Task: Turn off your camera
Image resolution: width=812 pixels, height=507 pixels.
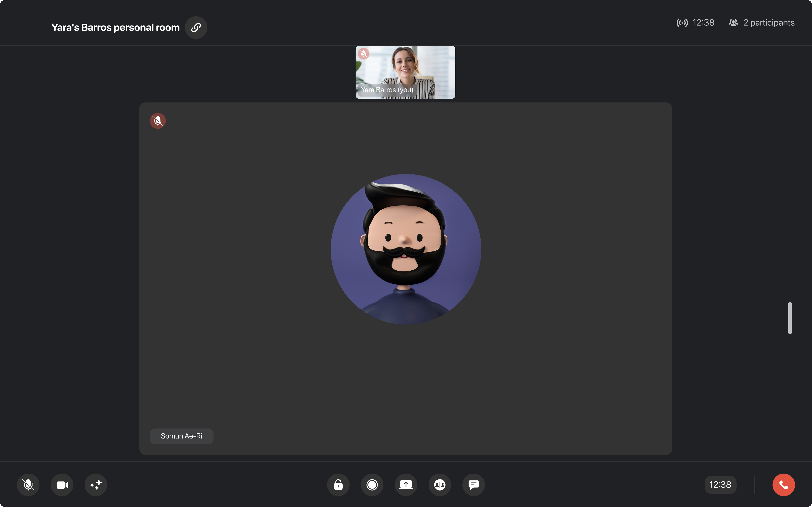Action: (62, 485)
